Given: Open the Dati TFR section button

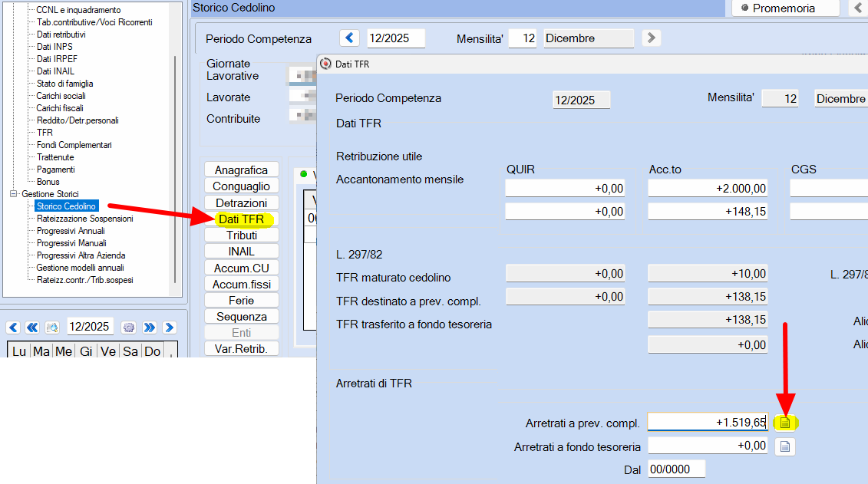Looking at the screenshot, I should 241,219.
